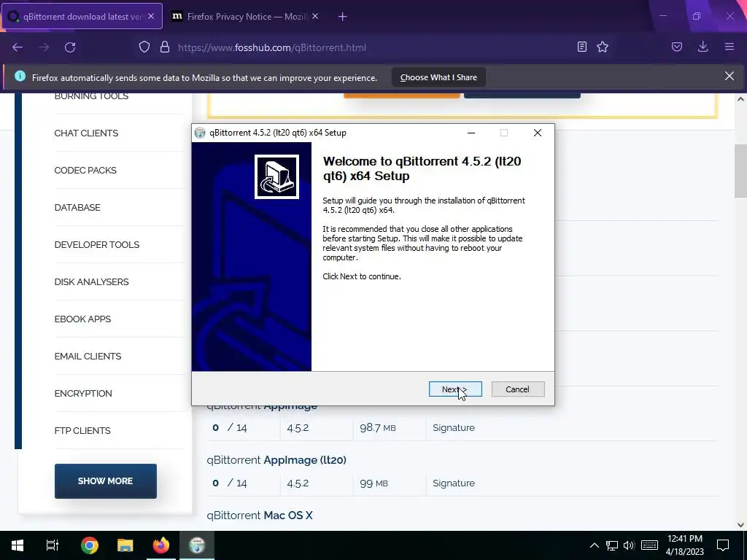This screenshot has width=747, height=560.
Task: Minimize the qBittorrent Setup dialog
Action: pos(471,133)
